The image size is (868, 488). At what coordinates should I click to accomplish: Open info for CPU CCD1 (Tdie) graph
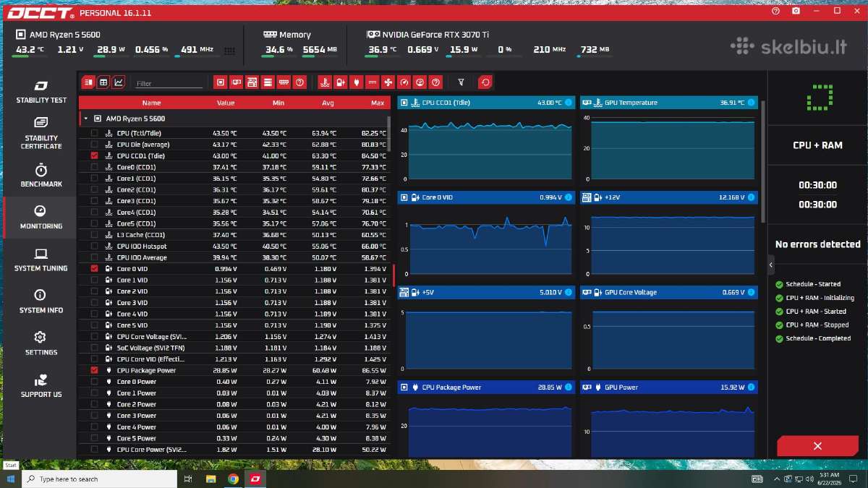pyautogui.click(x=568, y=103)
